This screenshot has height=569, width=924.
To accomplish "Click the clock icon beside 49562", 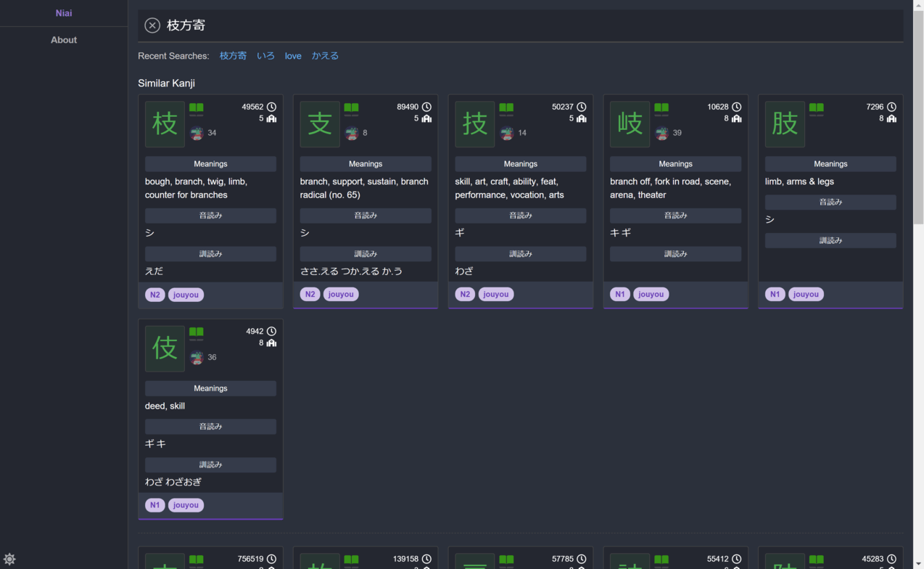I will 271,107.
